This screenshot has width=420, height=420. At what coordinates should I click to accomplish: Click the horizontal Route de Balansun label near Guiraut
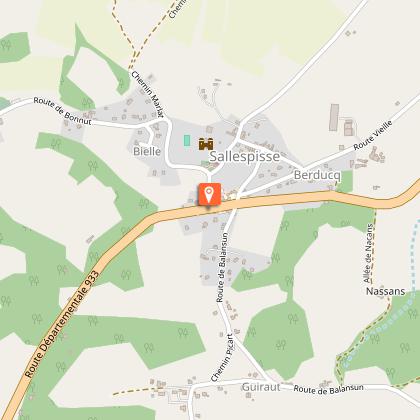pyautogui.click(x=328, y=389)
